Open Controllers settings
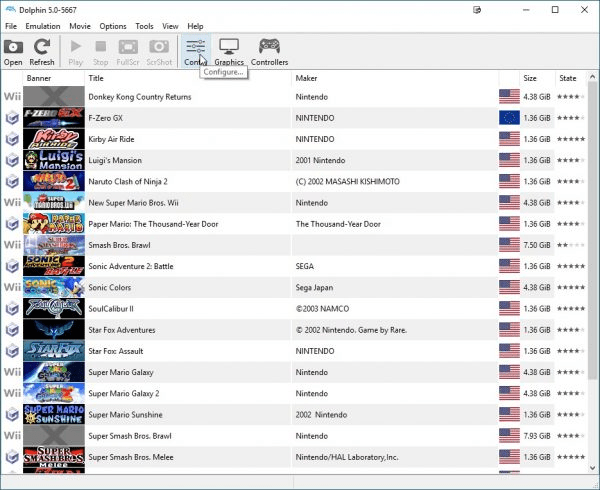The width and height of the screenshot is (600, 490). [x=269, y=51]
